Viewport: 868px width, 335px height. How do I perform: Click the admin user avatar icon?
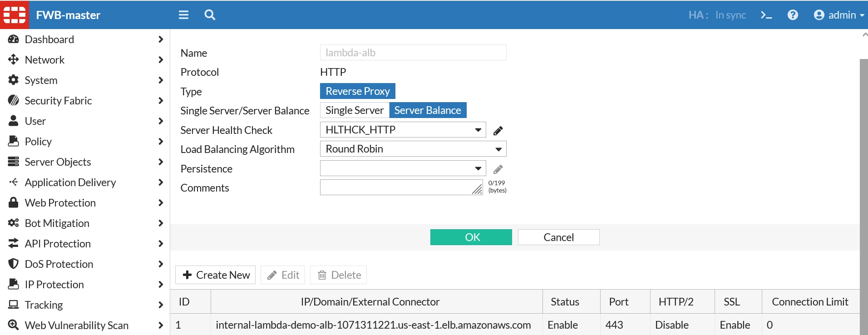819,15
